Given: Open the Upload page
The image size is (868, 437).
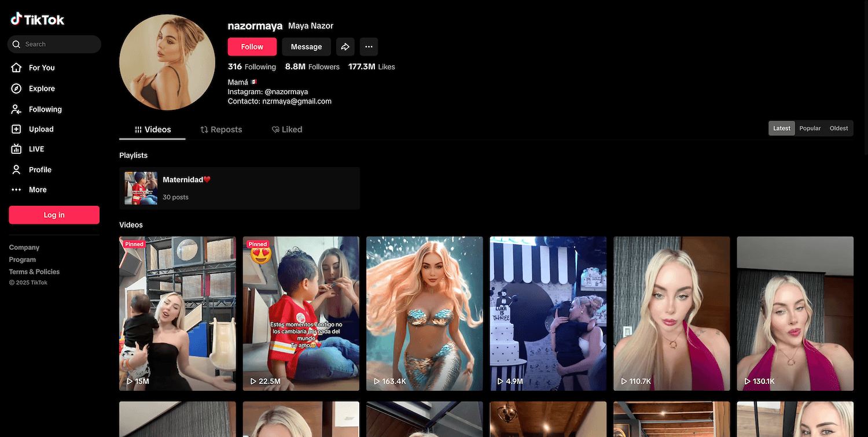Looking at the screenshot, I should (41, 129).
